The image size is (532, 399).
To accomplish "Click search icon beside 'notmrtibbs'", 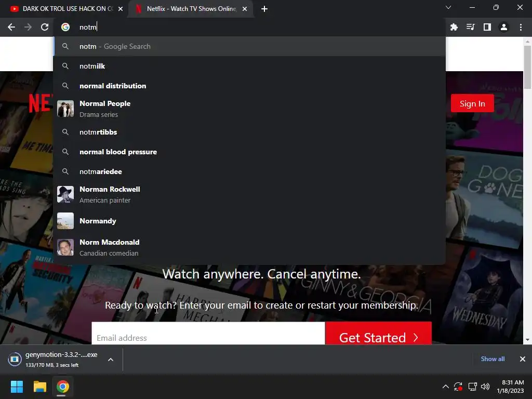I will 65,132.
